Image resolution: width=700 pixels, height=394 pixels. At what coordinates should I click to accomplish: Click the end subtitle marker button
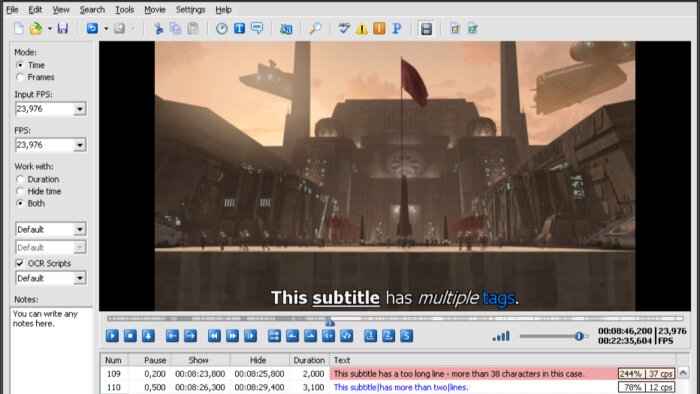(x=346, y=336)
